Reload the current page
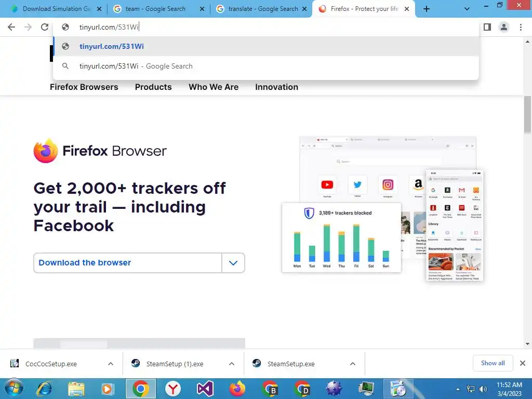Image resolution: width=532 pixels, height=399 pixels. pos(45,27)
